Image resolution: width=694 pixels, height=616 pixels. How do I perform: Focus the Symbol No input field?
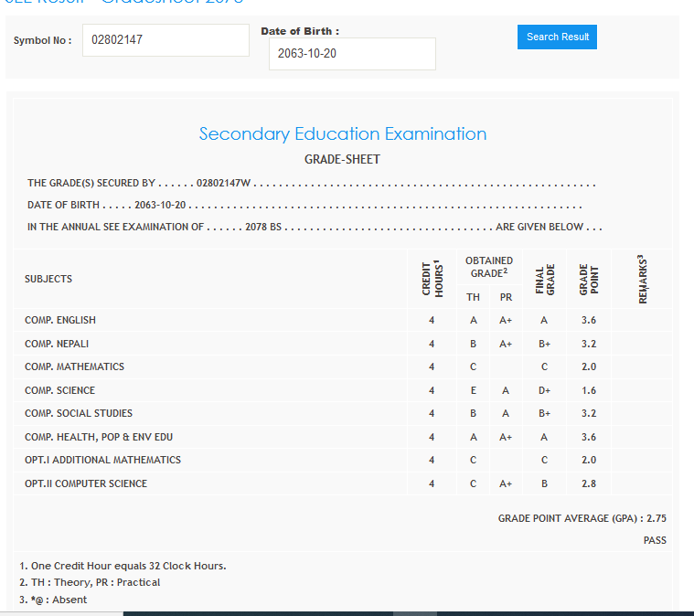[x=165, y=40]
